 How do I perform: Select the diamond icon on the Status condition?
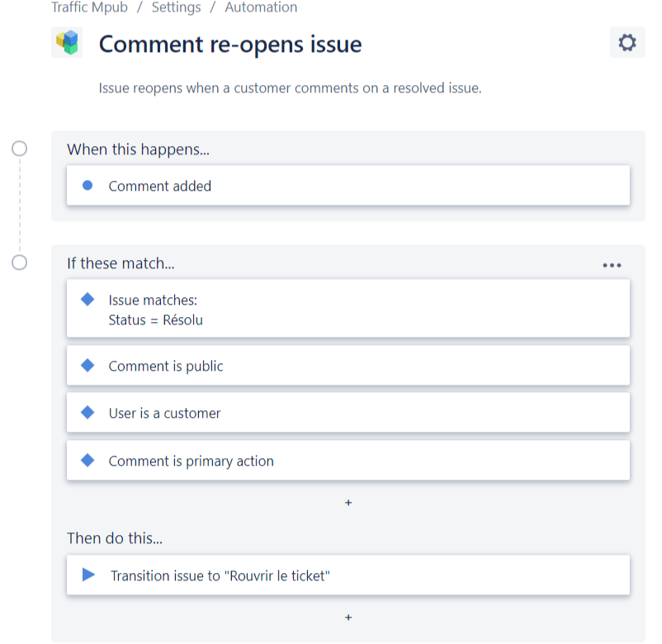(x=87, y=299)
